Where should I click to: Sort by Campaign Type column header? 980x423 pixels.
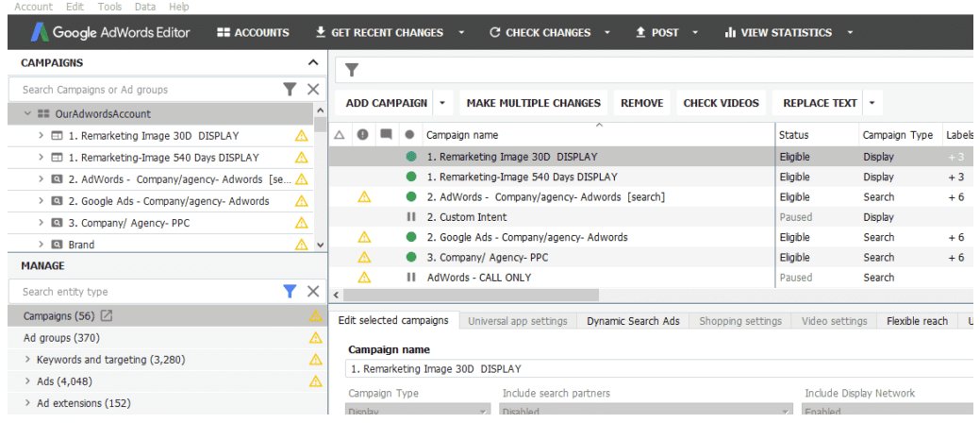[898, 135]
